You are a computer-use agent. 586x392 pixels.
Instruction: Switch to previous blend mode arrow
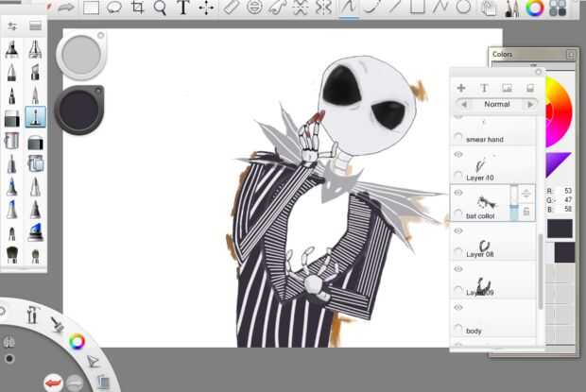click(x=464, y=105)
